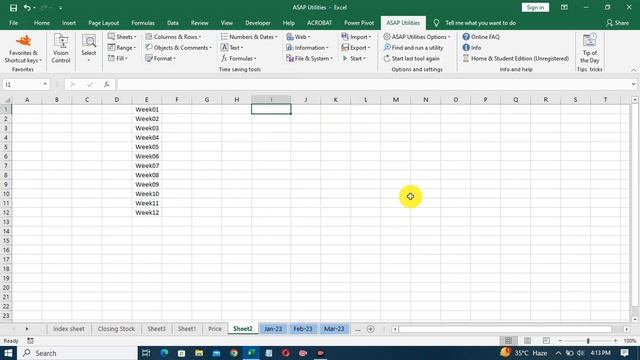Select column E header
Image resolution: width=640 pixels, height=360 pixels.
pos(147,100)
